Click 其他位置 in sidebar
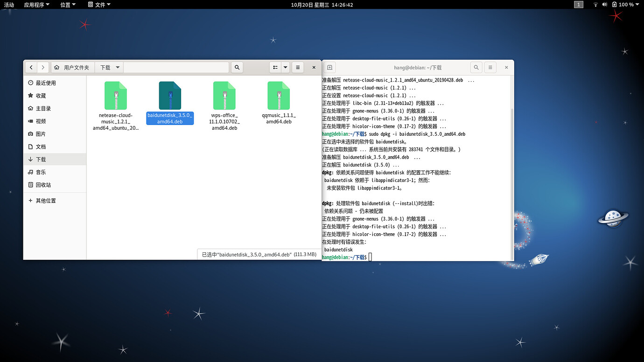Image resolution: width=644 pixels, height=362 pixels. point(55,201)
